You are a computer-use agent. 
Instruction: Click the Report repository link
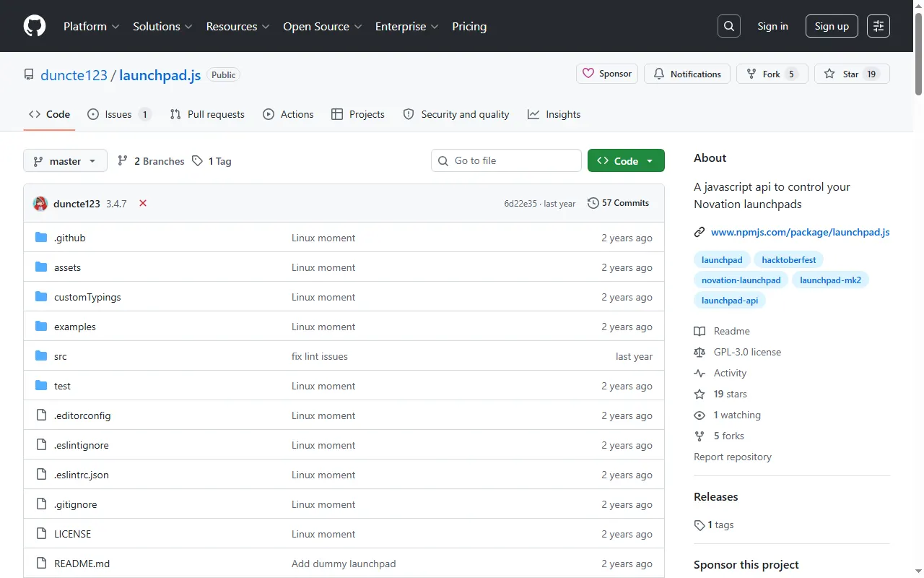[733, 457]
